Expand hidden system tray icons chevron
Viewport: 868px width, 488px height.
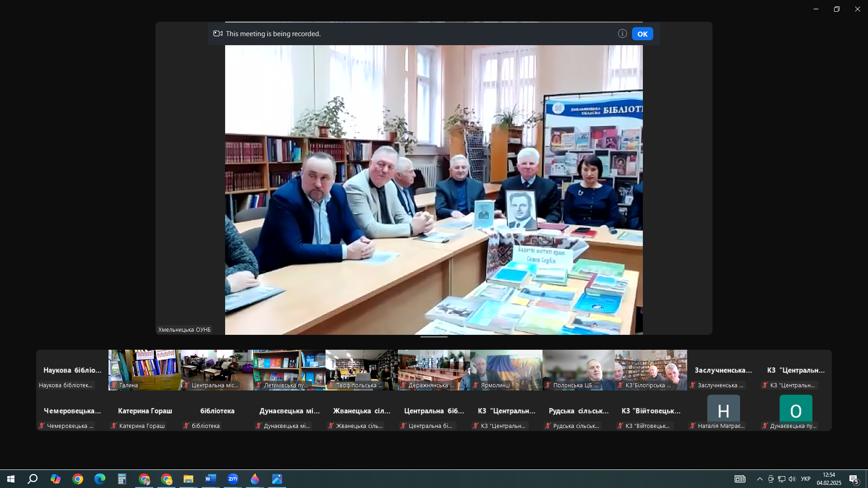759,479
